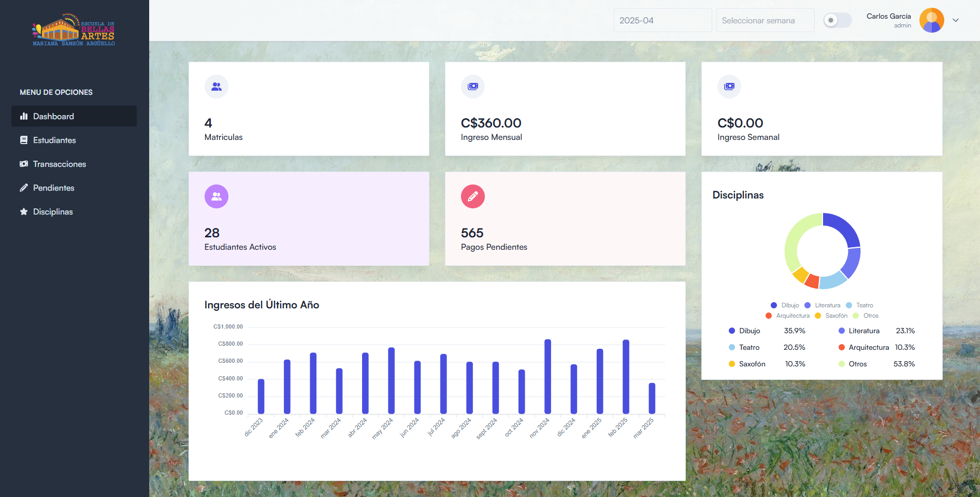Image resolution: width=980 pixels, height=497 pixels.
Task: Click the Escuela de Bellas Artes logo
Action: click(74, 30)
